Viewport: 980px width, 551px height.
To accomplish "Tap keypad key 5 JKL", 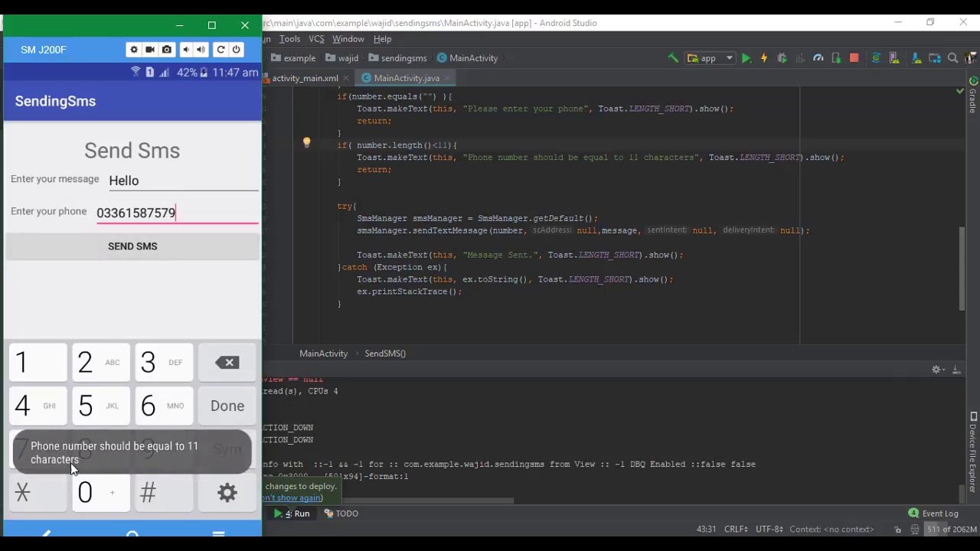I will (x=100, y=406).
